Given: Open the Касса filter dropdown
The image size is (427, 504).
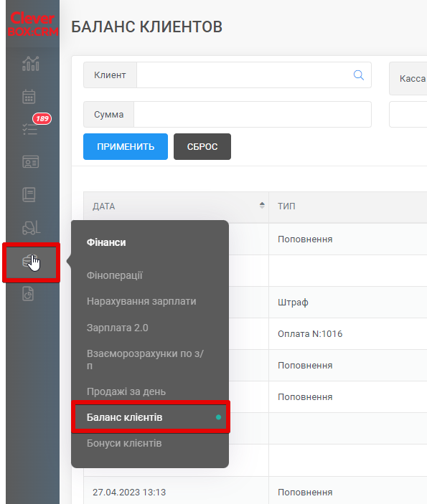Looking at the screenshot, I should coord(408,78).
